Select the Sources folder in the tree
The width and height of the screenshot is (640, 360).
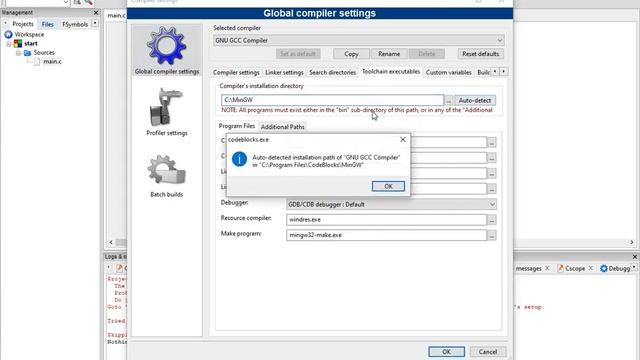click(39, 53)
